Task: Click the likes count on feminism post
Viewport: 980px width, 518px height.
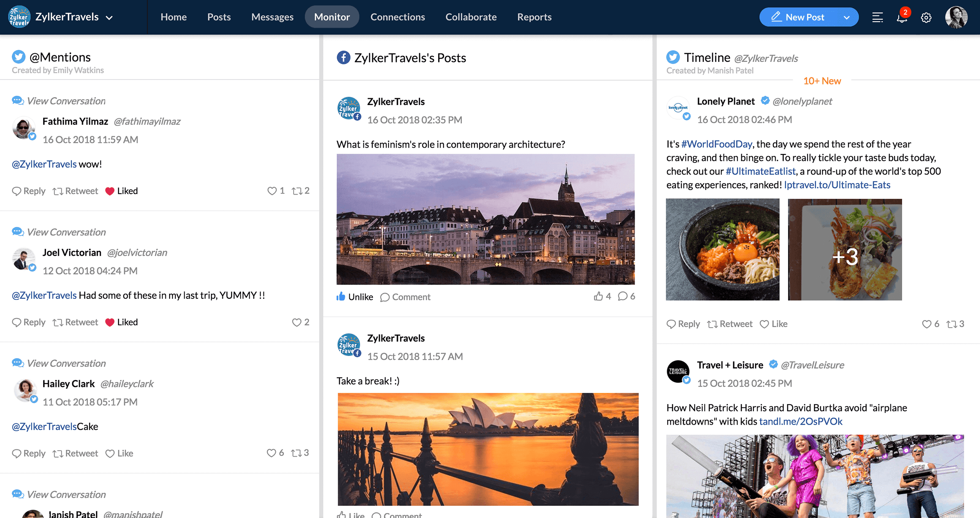Action: (602, 296)
